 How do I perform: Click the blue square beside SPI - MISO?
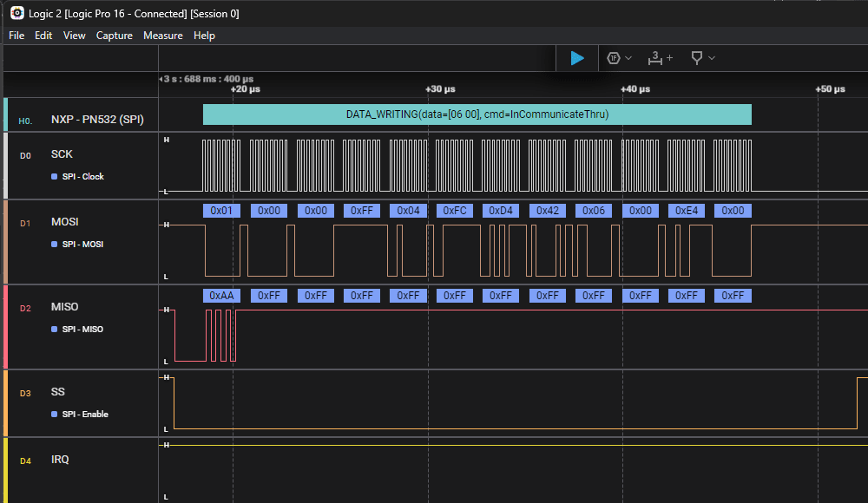pyautogui.click(x=54, y=330)
